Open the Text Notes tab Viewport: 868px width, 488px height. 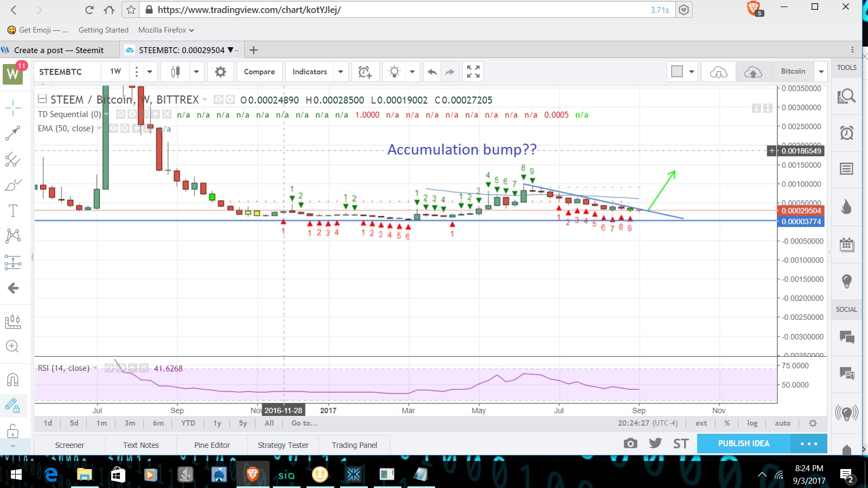coord(141,445)
